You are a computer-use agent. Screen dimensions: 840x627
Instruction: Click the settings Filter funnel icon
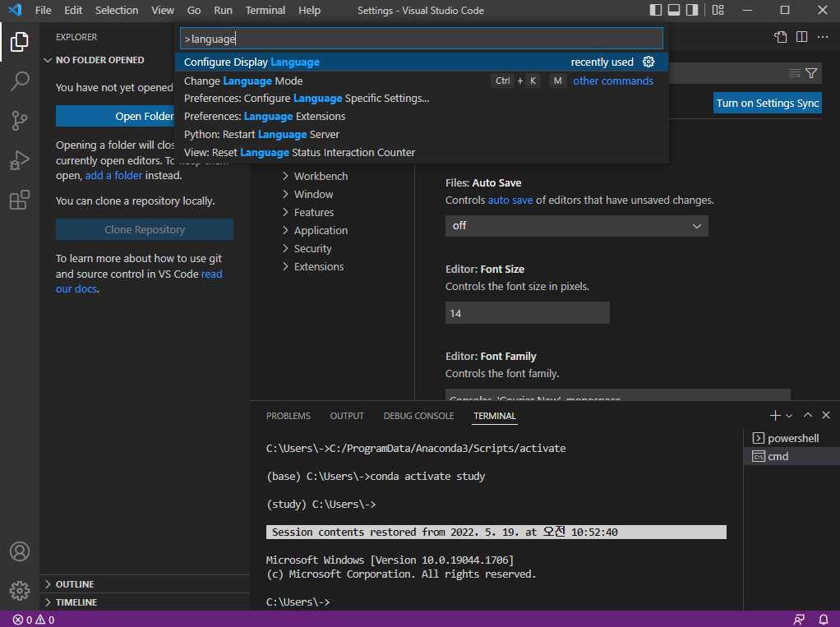tap(811, 73)
